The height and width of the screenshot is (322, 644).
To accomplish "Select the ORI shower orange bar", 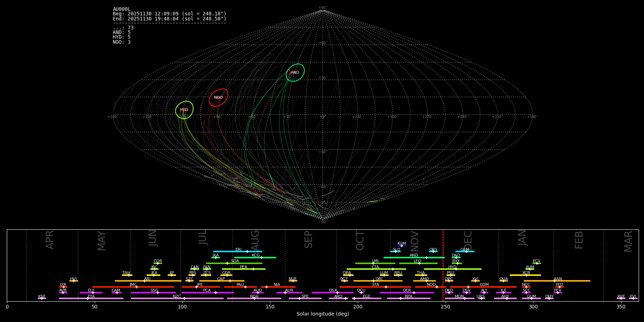I will (378, 281).
